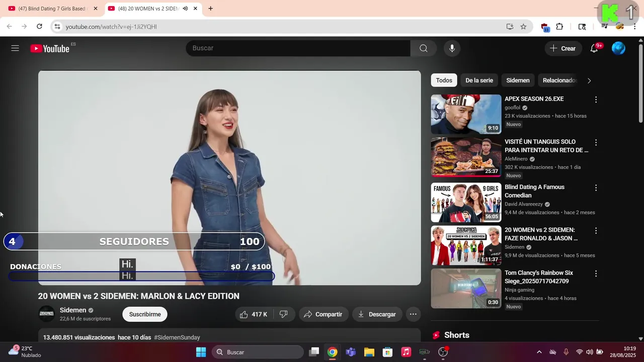Viewport: 644px width, 362px height.
Task: Open the Sidemen channel name link
Action: tap(73, 310)
